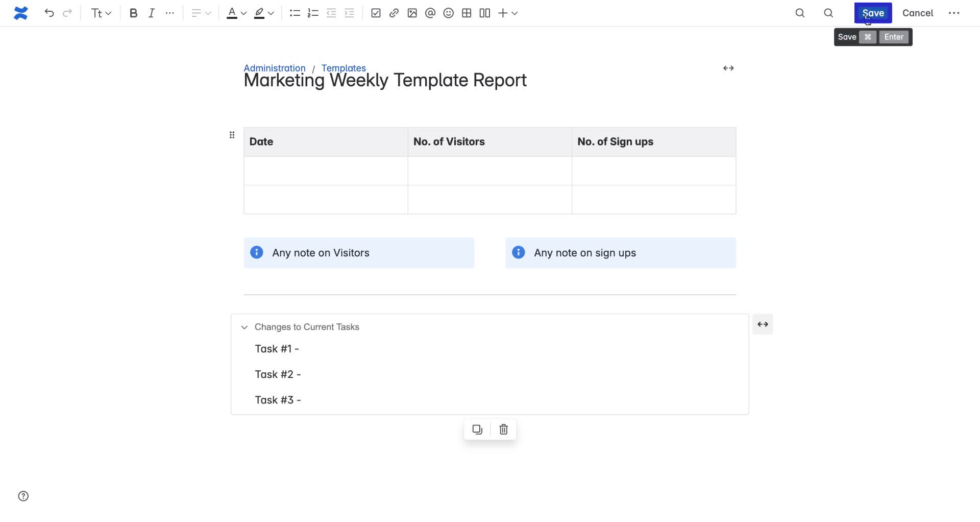This screenshot has height=522, width=980.
Task: Toggle bold formatting
Action: (133, 13)
